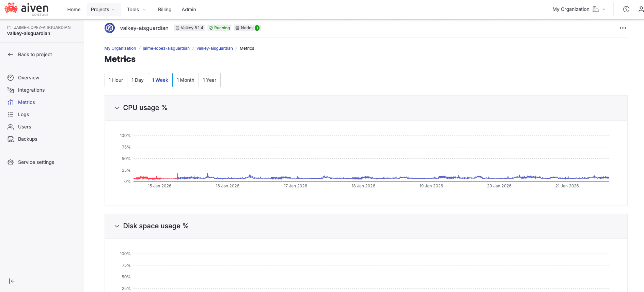644x292 pixels.
Task: Click the Nodes count badge showing 1
Action: tap(257, 28)
